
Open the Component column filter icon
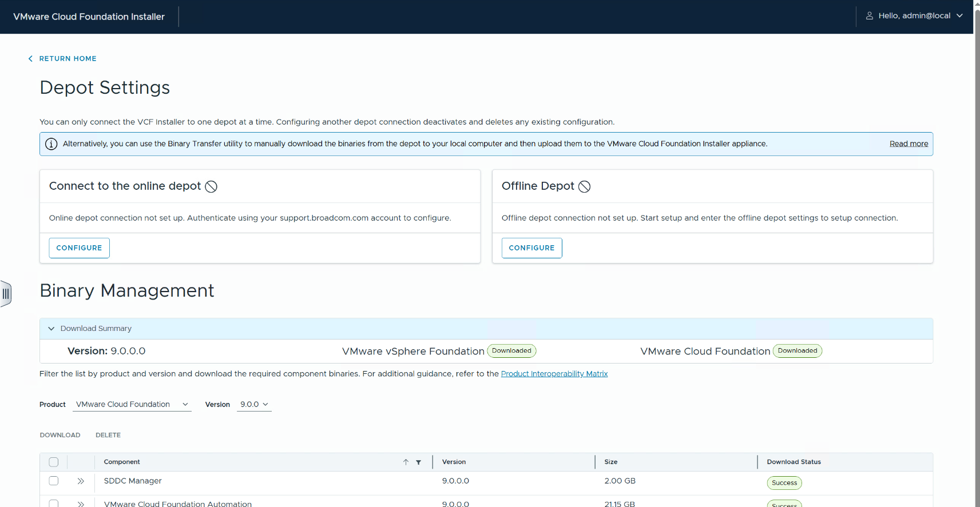(418, 462)
